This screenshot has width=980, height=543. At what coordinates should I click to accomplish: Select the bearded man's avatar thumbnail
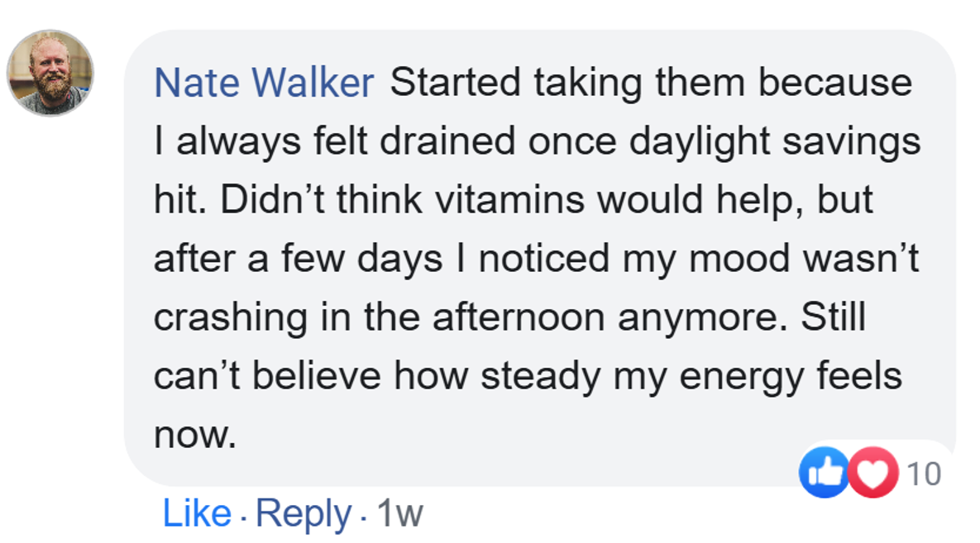point(50,74)
